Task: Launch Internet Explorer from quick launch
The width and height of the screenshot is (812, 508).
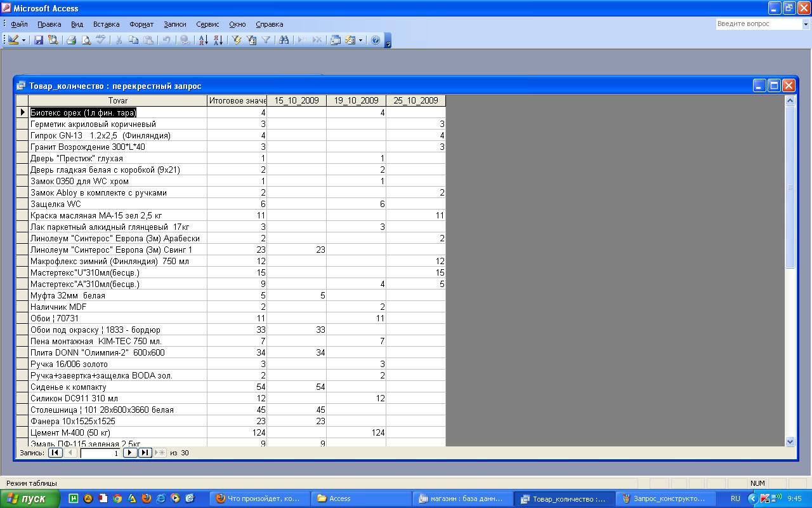Action: [160, 498]
